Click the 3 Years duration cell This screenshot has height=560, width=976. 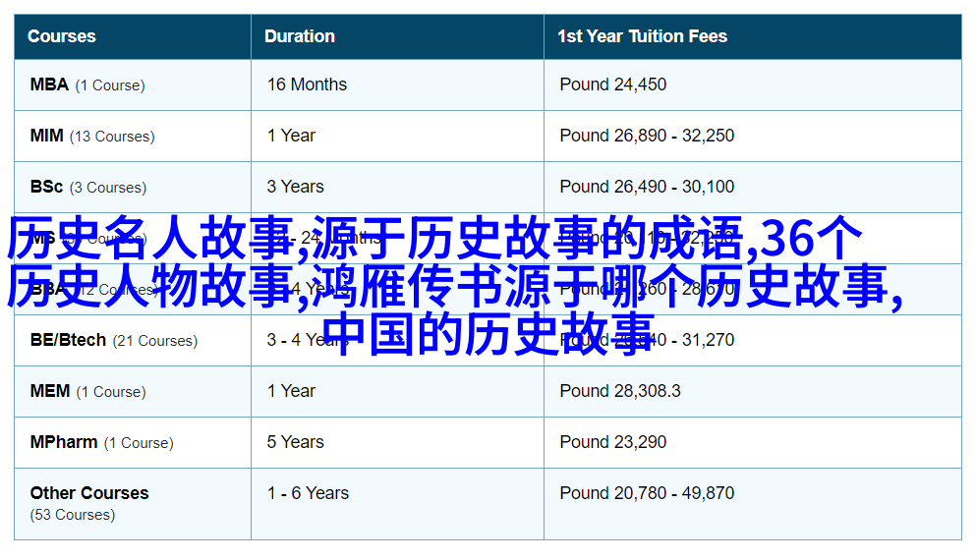[x=295, y=187]
